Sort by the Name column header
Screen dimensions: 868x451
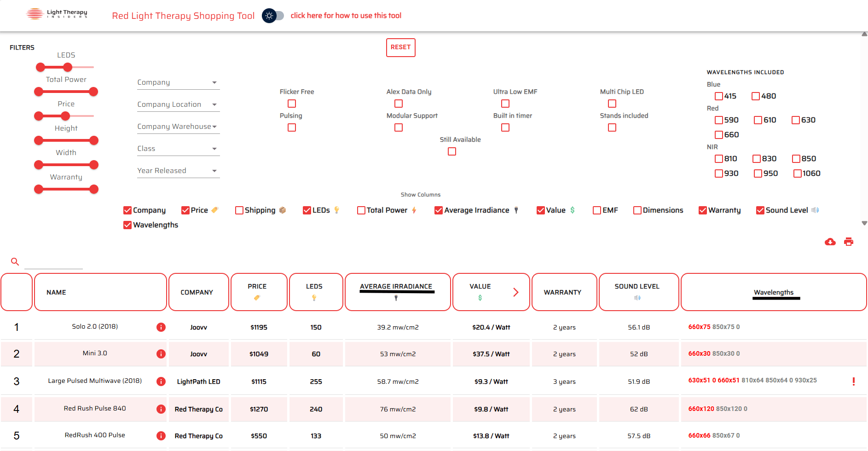(x=100, y=292)
